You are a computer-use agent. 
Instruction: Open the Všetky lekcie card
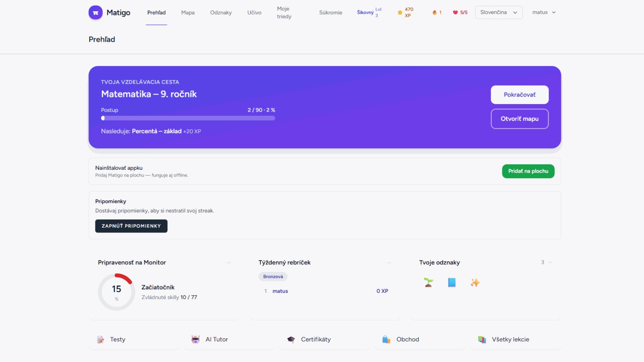(x=516, y=339)
